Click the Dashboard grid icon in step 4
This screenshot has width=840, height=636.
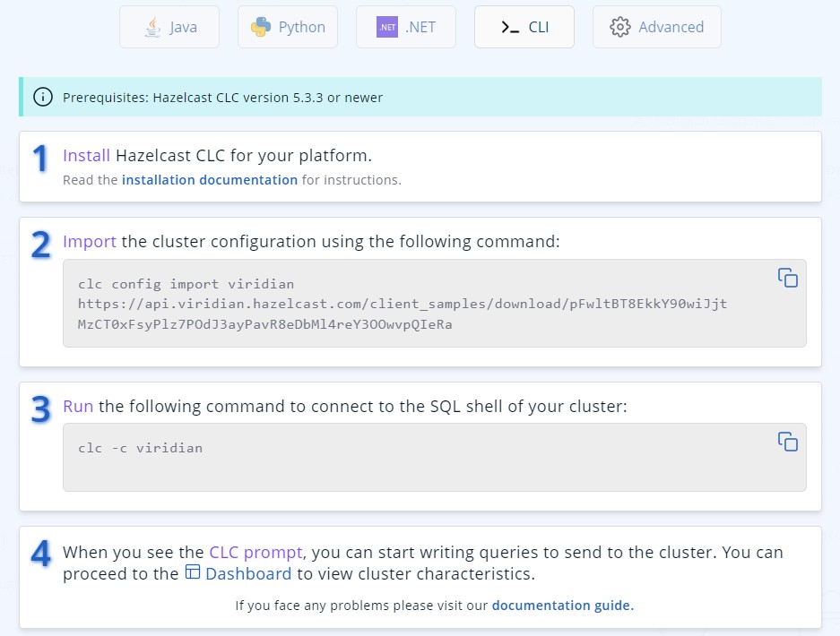(x=193, y=574)
